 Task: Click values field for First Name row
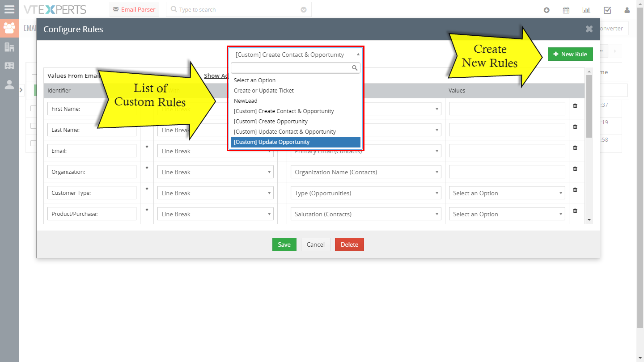pyautogui.click(x=507, y=109)
